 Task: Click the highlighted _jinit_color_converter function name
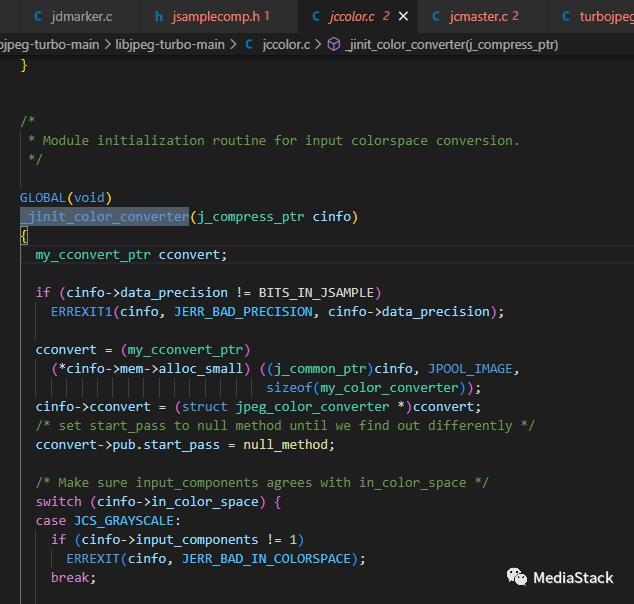104,217
